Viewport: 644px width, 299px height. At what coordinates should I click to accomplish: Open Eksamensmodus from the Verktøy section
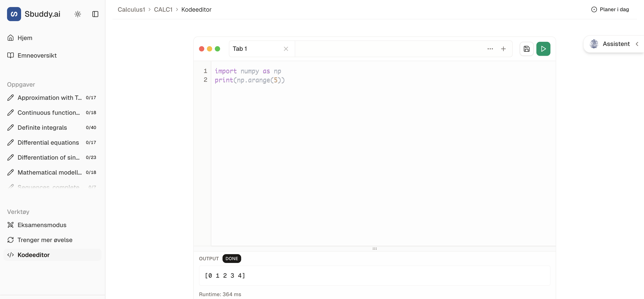[x=42, y=225]
